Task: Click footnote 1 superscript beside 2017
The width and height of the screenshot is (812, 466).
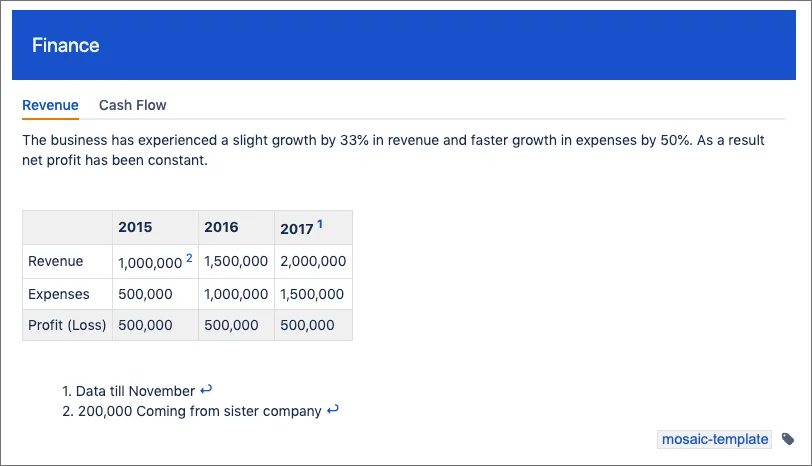Action: point(320,224)
